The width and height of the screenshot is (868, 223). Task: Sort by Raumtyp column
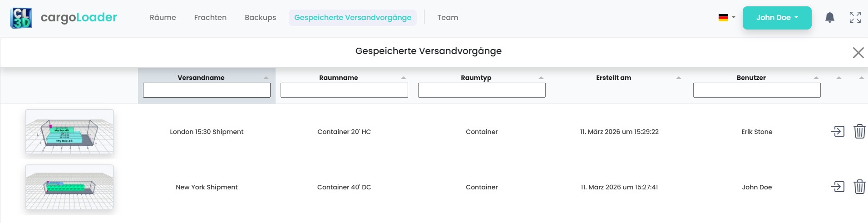(x=476, y=78)
